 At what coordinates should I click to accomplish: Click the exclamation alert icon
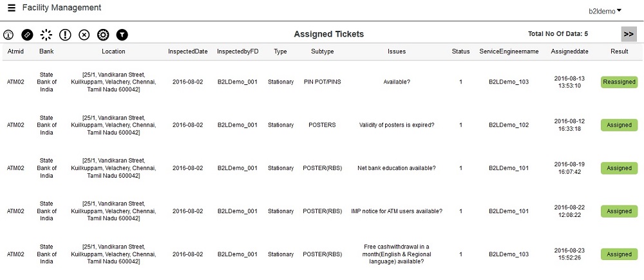[x=65, y=35]
